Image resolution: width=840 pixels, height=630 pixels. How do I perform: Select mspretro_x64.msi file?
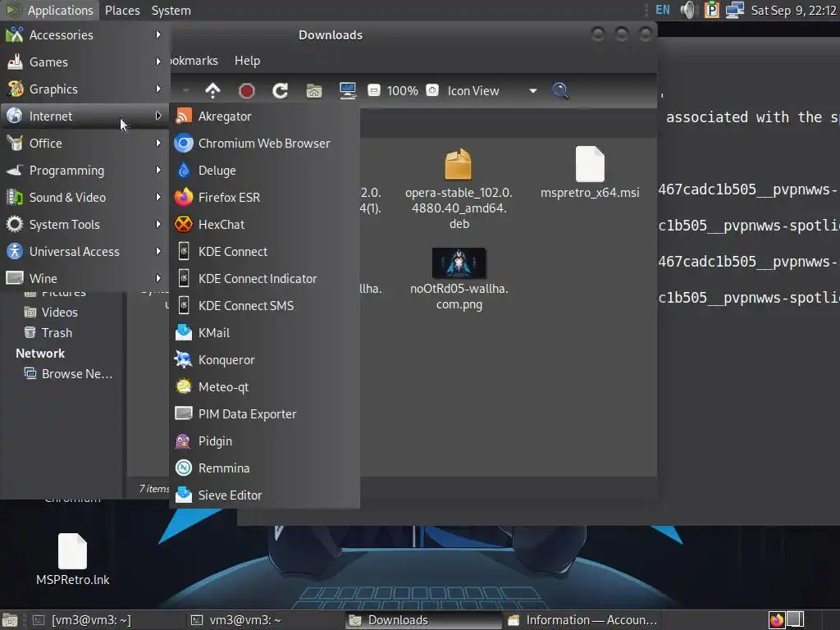click(590, 172)
